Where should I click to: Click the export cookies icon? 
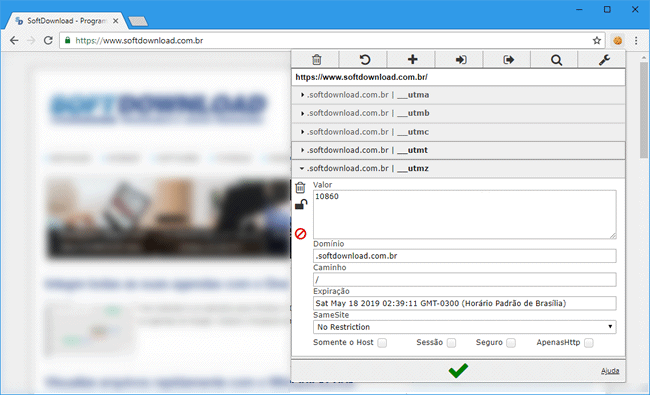coord(508,60)
